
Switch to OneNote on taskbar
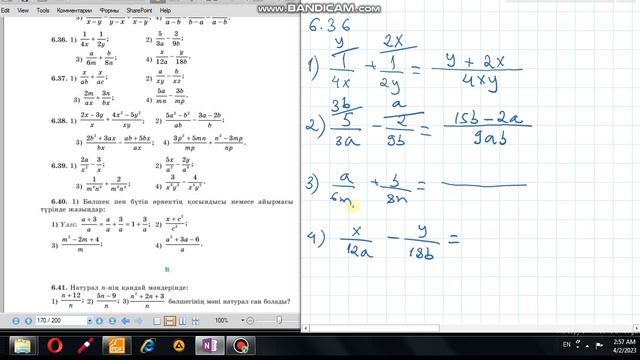[209, 345]
